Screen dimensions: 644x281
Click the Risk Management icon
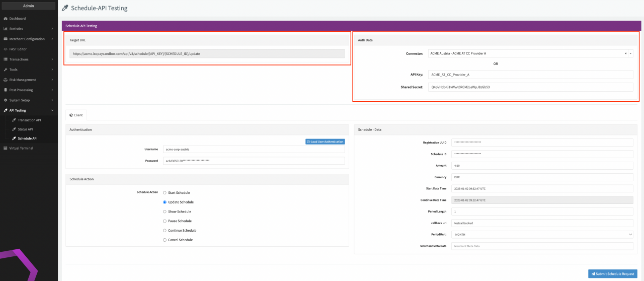coord(6,80)
